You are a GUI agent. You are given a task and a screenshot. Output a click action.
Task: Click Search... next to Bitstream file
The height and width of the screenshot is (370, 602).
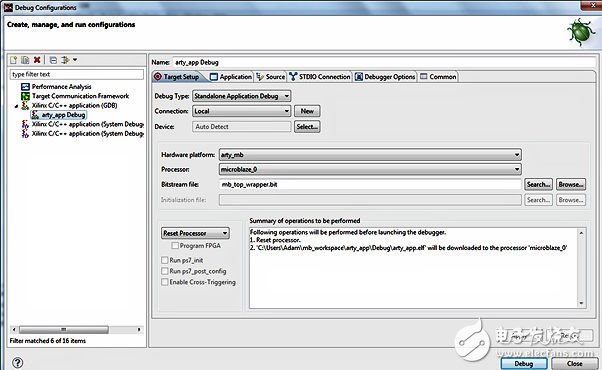pos(538,185)
